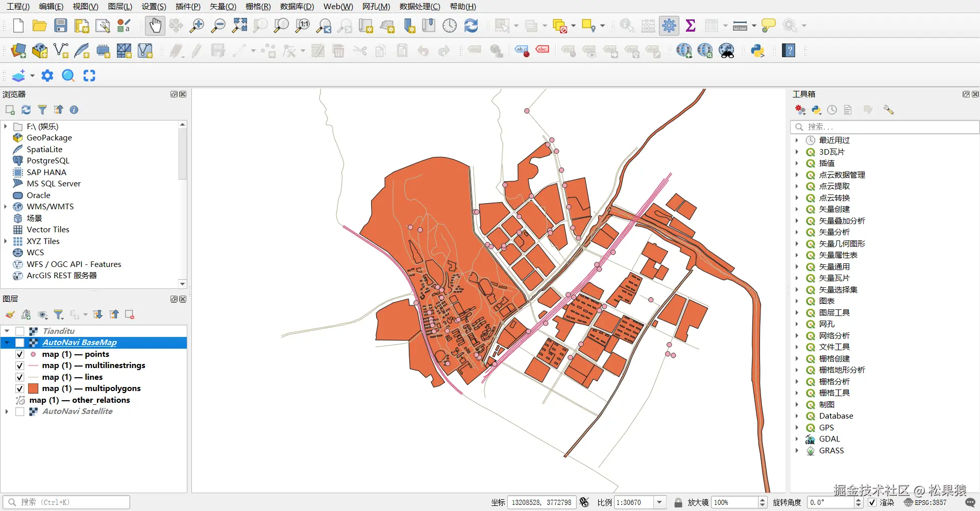Open the Statistical Summary sigma icon

tap(691, 26)
